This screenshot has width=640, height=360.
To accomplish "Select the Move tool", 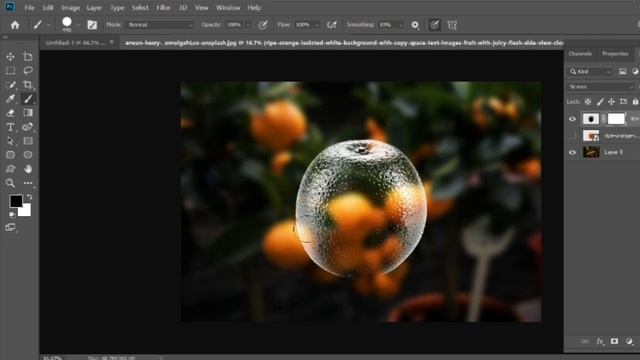I will pos(10,57).
